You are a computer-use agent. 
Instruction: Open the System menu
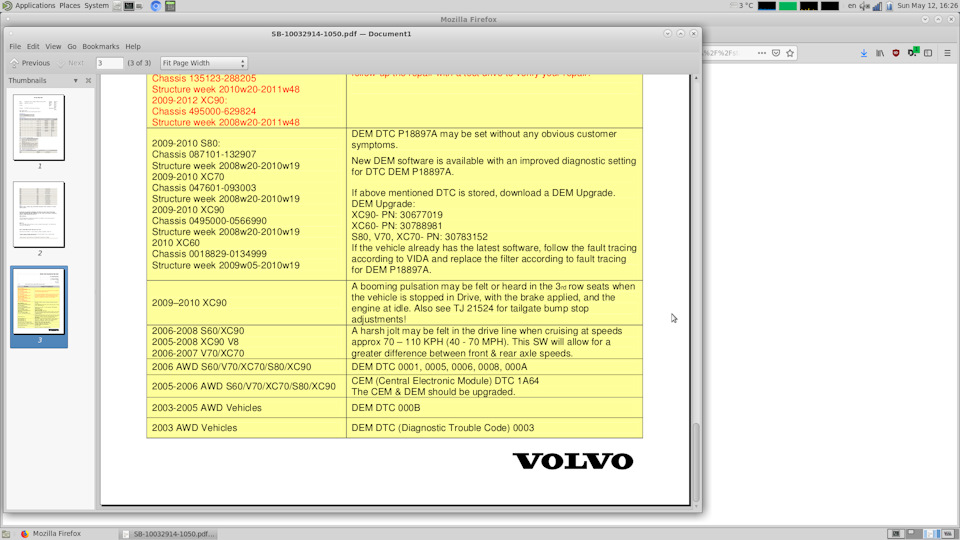coord(96,6)
